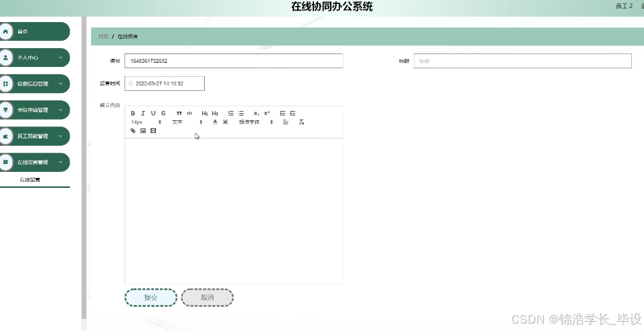Go to 首页 in the sidebar
Viewport: 644px width, 331px height.
[x=35, y=31]
